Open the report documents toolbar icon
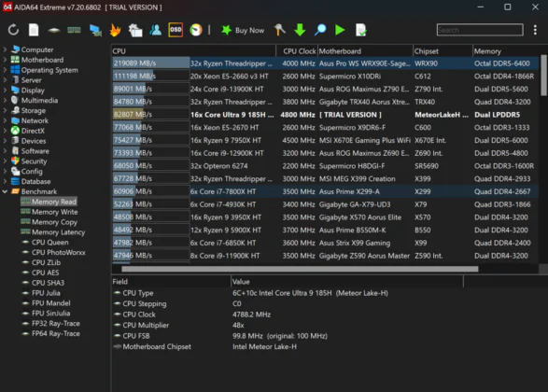Screen dimensions: 548x392 (135, 31)
